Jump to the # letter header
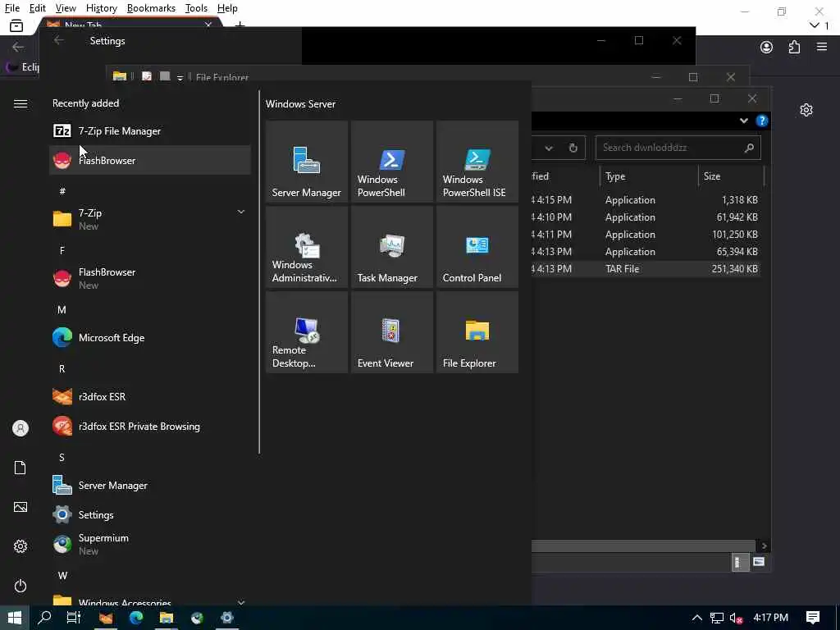The width and height of the screenshot is (840, 630). pos(62,190)
